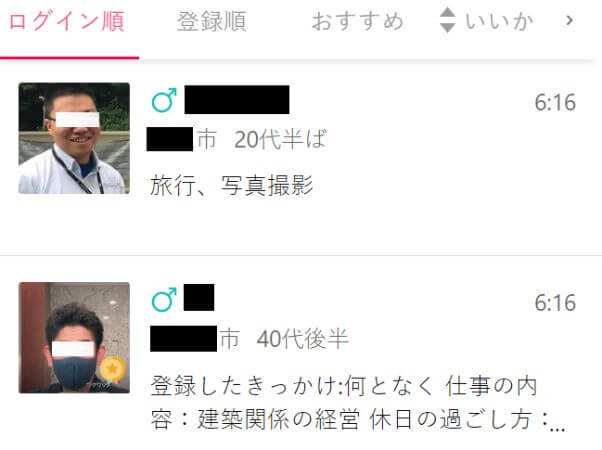Screen dimensions: 602x450
Task: Switch to the 登録順 tab
Action: tap(212, 21)
